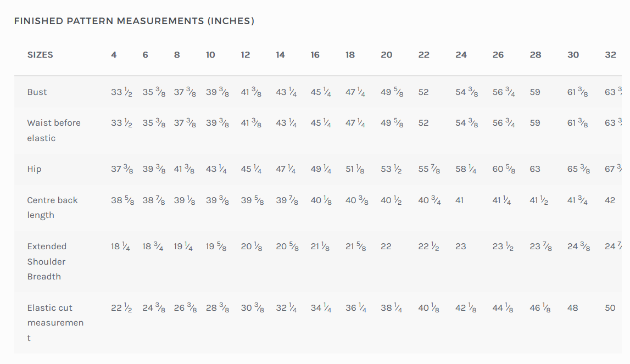Screen dimensions: 630x364
Task: Select the size 4 column header
Action: pyautogui.click(x=114, y=55)
